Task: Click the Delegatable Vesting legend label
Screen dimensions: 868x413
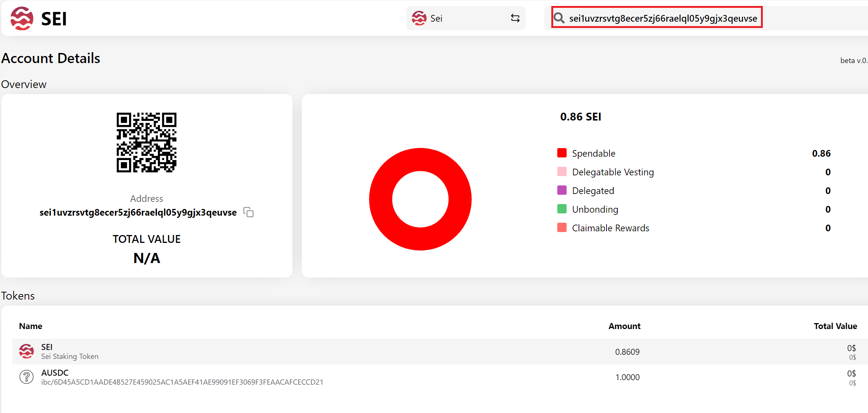Action: pos(613,172)
